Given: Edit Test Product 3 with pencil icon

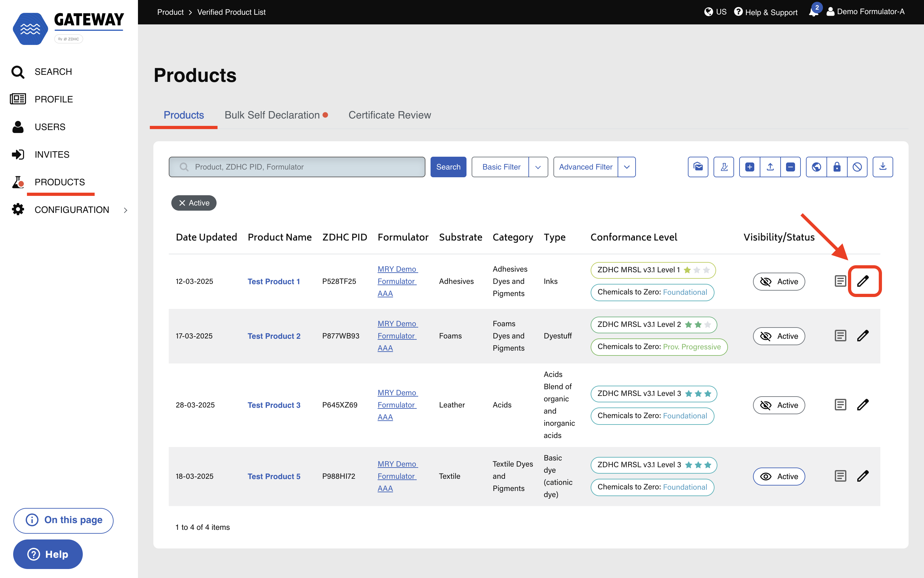Looking at the screenshot, I should pyautogui.click(x=863, y=405).
